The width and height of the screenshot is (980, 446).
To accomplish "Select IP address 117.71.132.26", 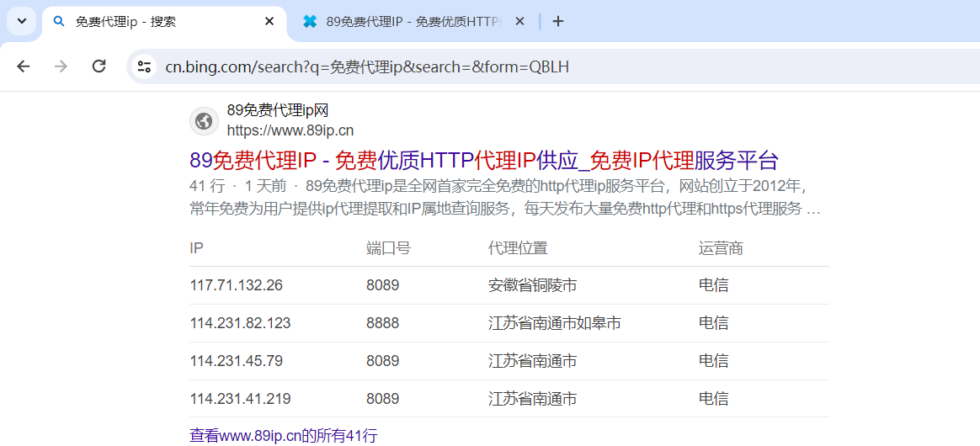I will click(237, 285).
